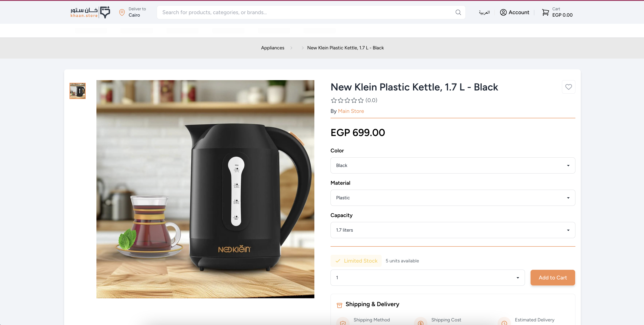This screenshot has width=644, height=325.
Task: Click the Shipping & Delivery box icon
Action: [339, 305]
